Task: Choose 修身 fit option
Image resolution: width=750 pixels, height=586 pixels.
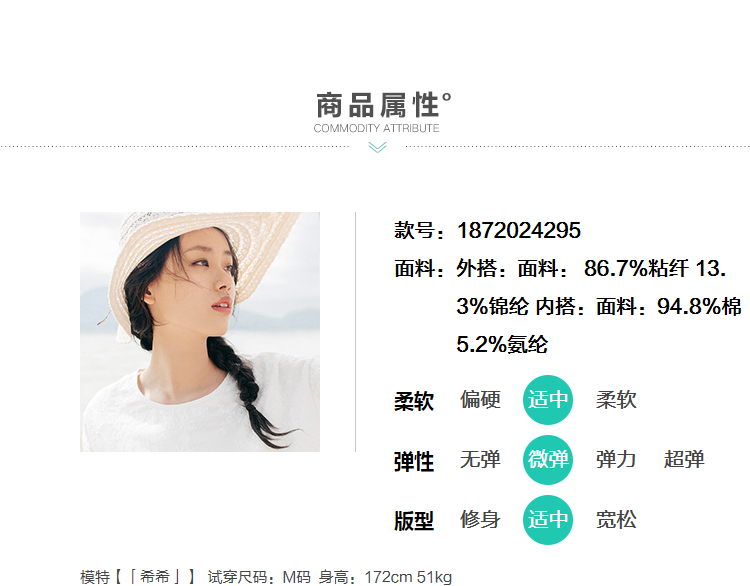Action: pyautogui.click(x=480, y=520)
